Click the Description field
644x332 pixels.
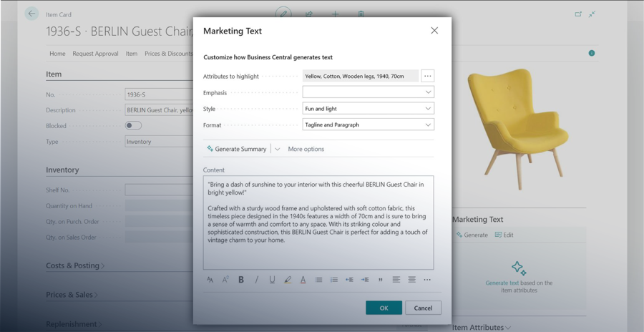pos(159,109)
